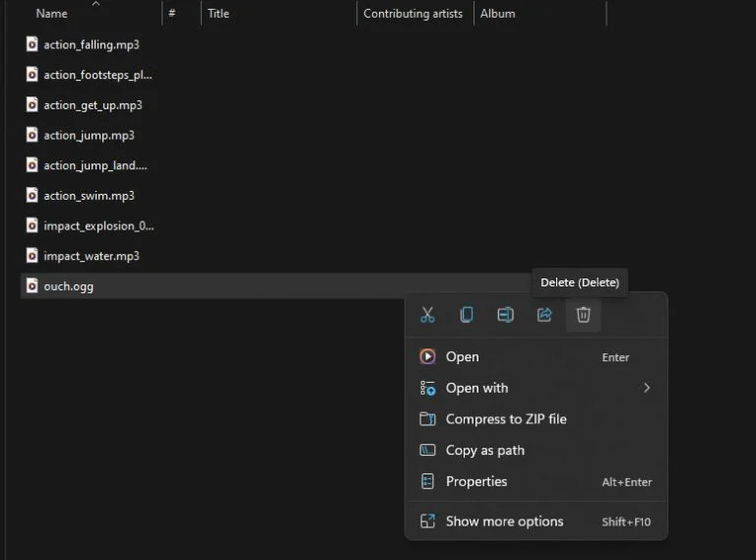Screen dimensions: 756x560
Task: Select Show more options
Action: (x=504, y=522)
